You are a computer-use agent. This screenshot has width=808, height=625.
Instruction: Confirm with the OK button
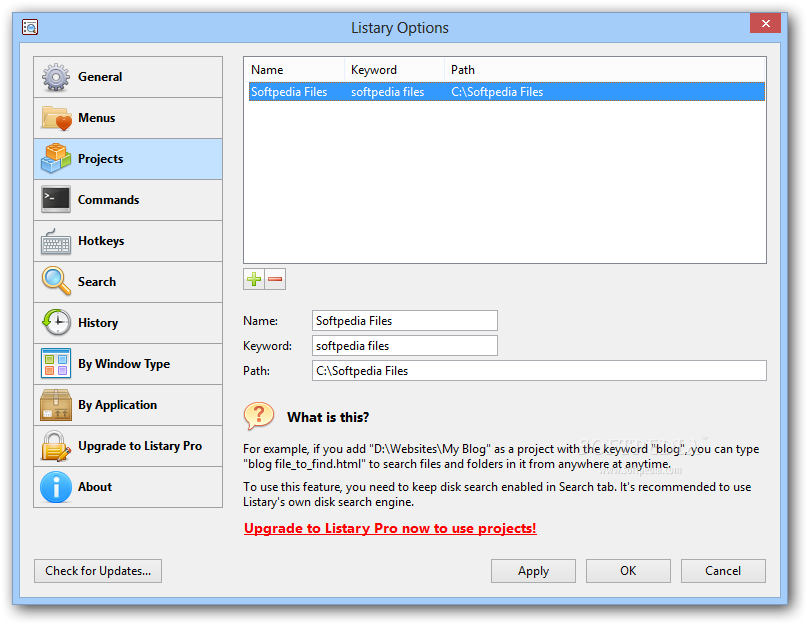628,571
